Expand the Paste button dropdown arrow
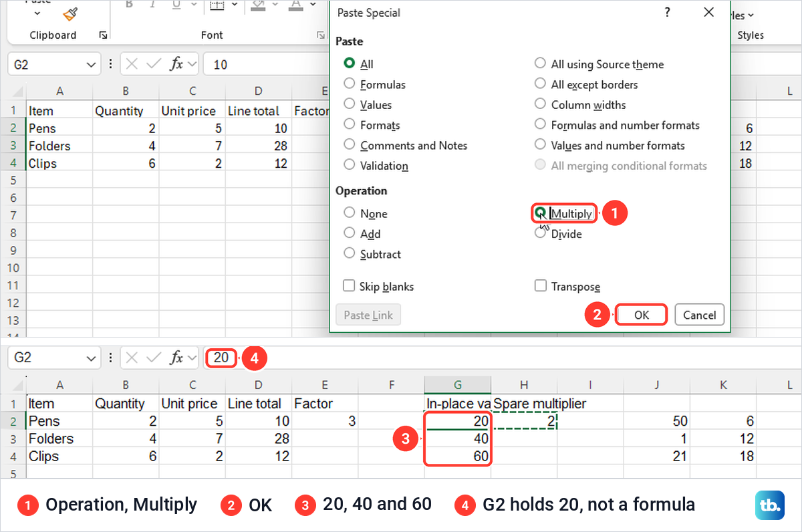802x532 pixels. click(36, 13)
